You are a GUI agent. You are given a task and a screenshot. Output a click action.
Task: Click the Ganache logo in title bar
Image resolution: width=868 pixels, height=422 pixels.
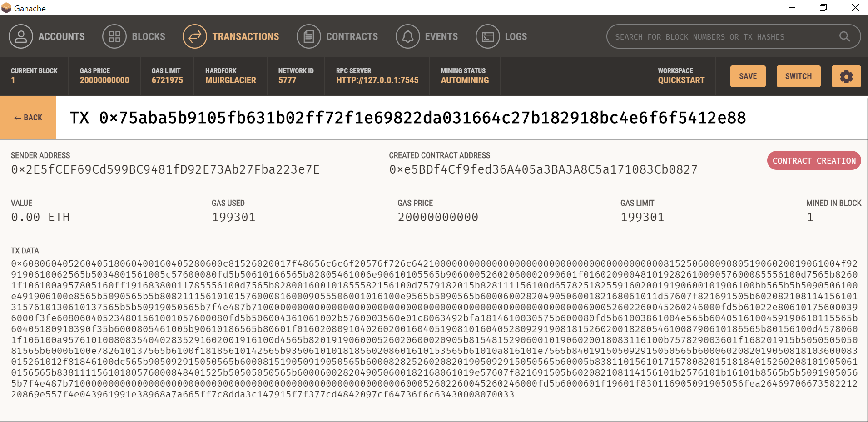tap(6, 8)
